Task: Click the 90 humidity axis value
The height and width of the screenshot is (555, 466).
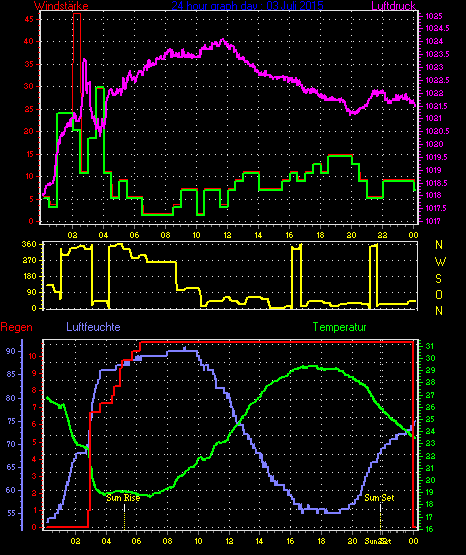Action: coord(11,351)
